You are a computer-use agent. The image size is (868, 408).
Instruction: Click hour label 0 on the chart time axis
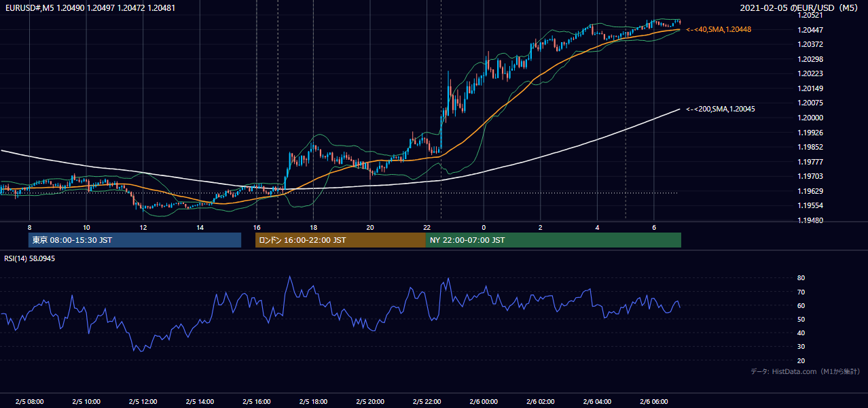(x=484, y=227)
